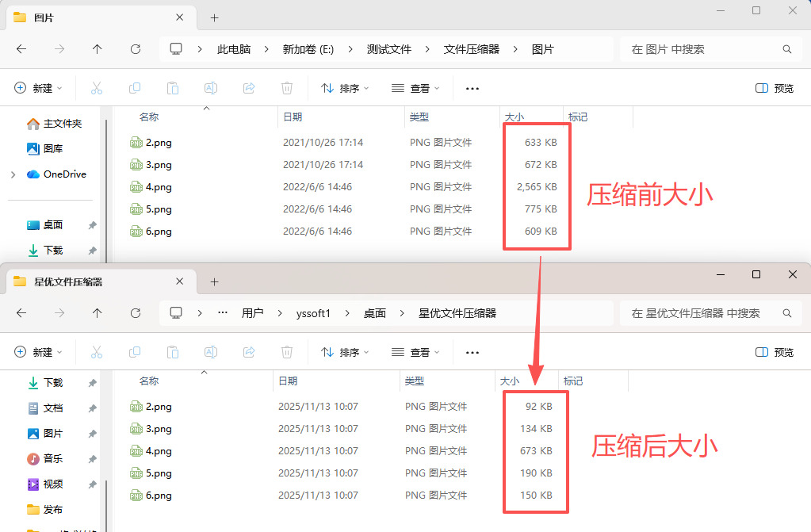Navigate to 用户 in breadcrumb

[252, 313]
